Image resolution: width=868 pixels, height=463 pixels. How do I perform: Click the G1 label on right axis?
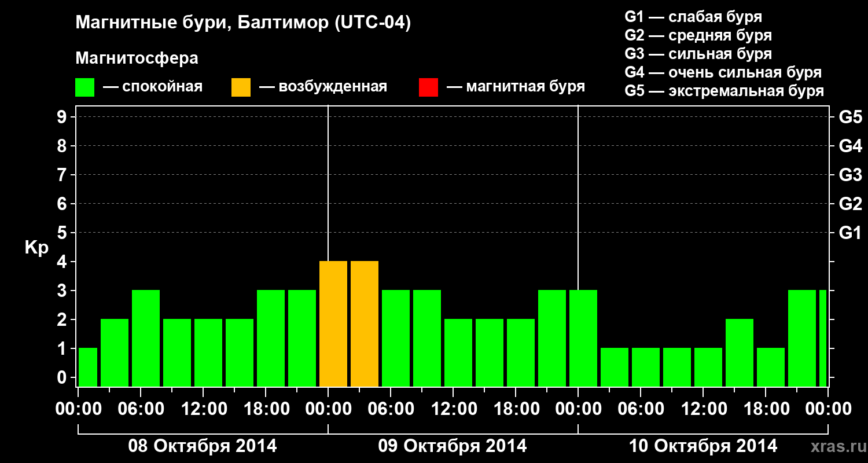[x=850, y=233]
